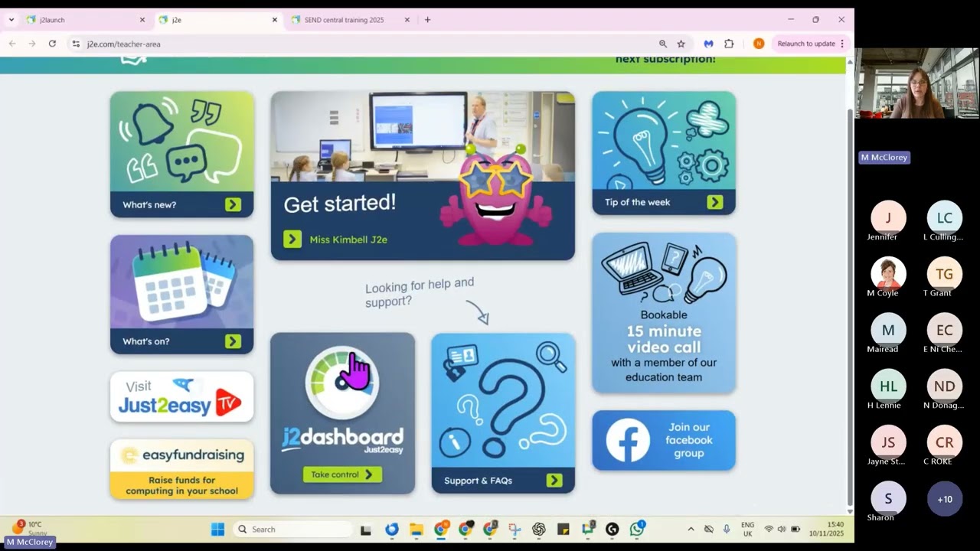Click the green arrow on Tip of the week
The width and height of the screenshot is (980, 551).
coord(715,202)
